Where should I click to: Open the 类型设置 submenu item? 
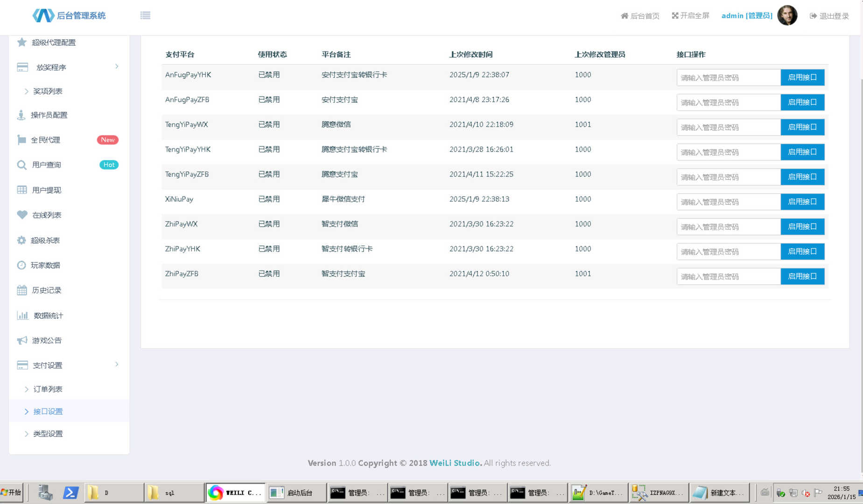[x=48, y=434]
